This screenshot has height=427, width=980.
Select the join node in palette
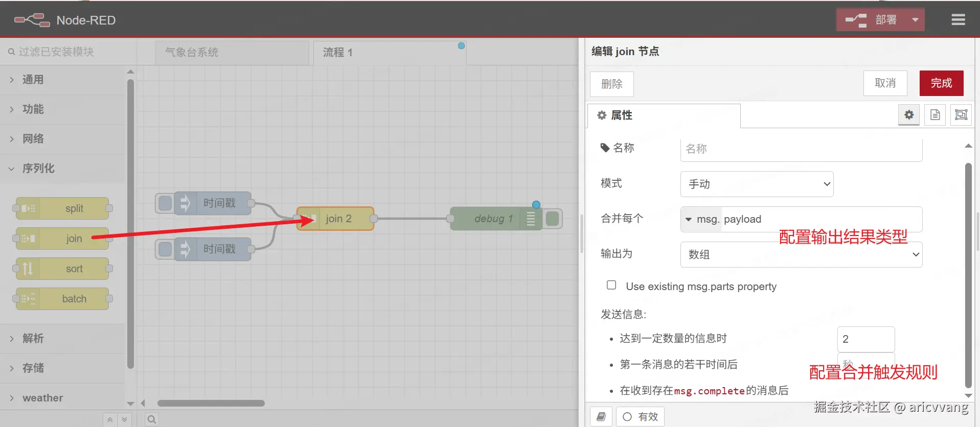[62, 239]
